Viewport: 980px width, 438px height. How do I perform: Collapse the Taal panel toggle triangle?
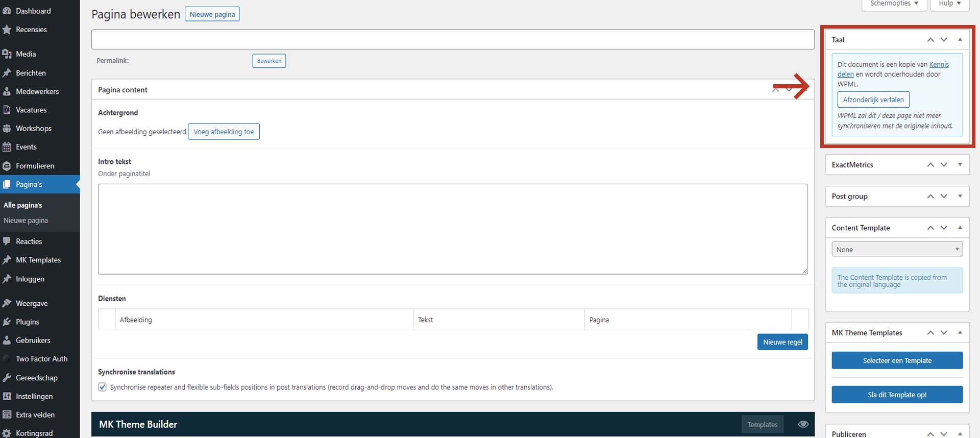(x=960, y=39)
